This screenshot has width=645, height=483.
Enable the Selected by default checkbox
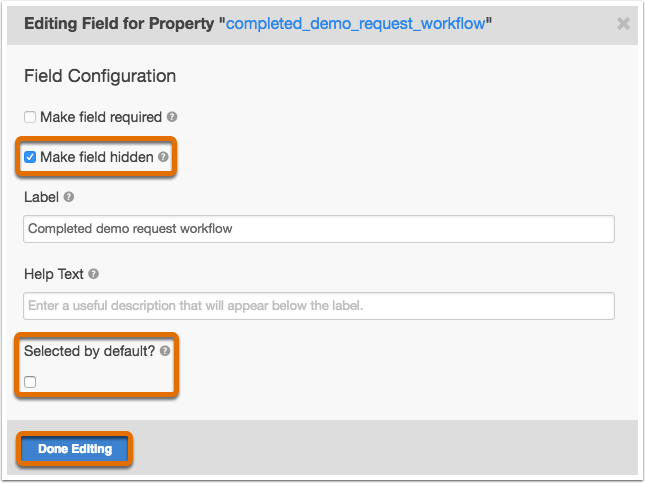tap(30, 382)
